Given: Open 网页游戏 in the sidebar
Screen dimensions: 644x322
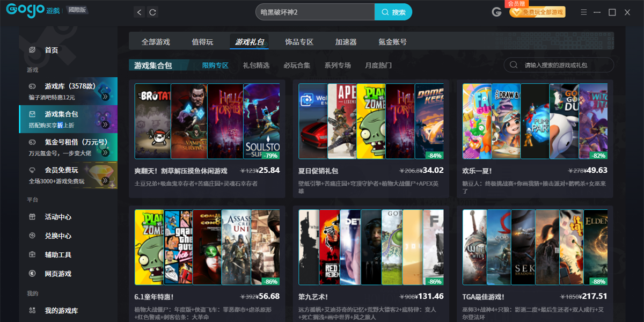Looking at the screenshot, I should click(57, 274).
